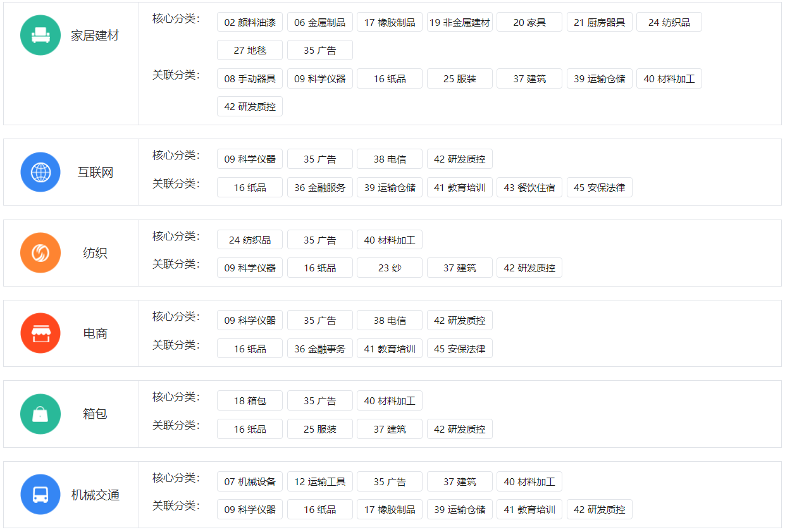The width and height of the screenshot is (785, 532).
Task: Select 16 纸品 in the 互联网 row
Action: pyautogui.click(x=250, y=187)
